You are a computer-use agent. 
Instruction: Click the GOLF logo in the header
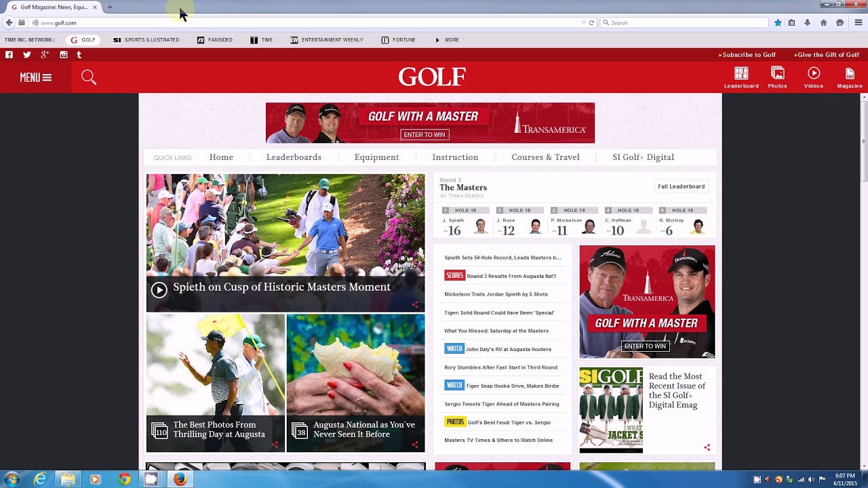point(432,77)
